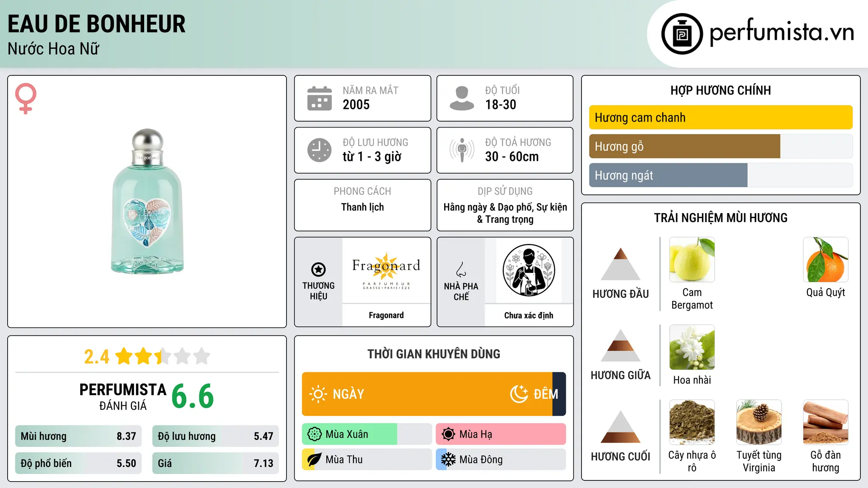Click the Hợp hương chính heading
This screenshot has width=868, height=488.
pos(721,90)
